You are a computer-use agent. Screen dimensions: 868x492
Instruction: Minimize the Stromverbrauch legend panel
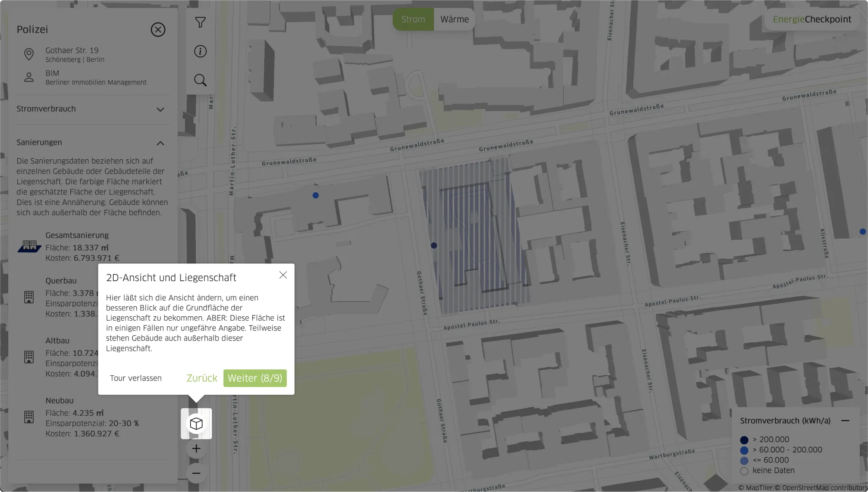coord(845,420)
